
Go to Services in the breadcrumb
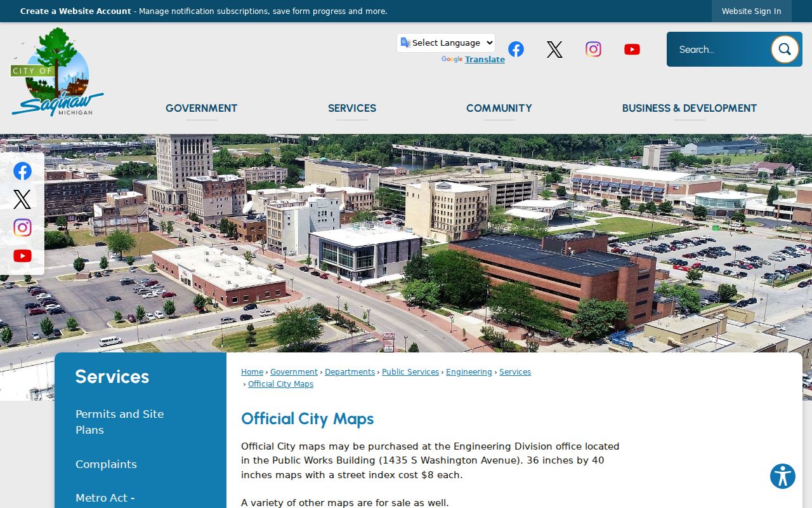[x=515, y=372]
